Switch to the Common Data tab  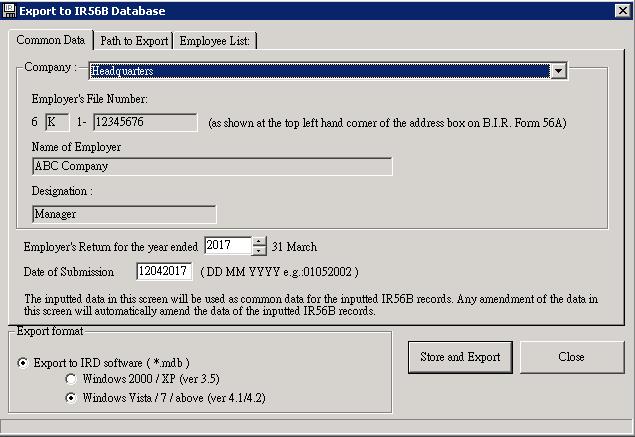pyautogui.click(x=51, y=40)
